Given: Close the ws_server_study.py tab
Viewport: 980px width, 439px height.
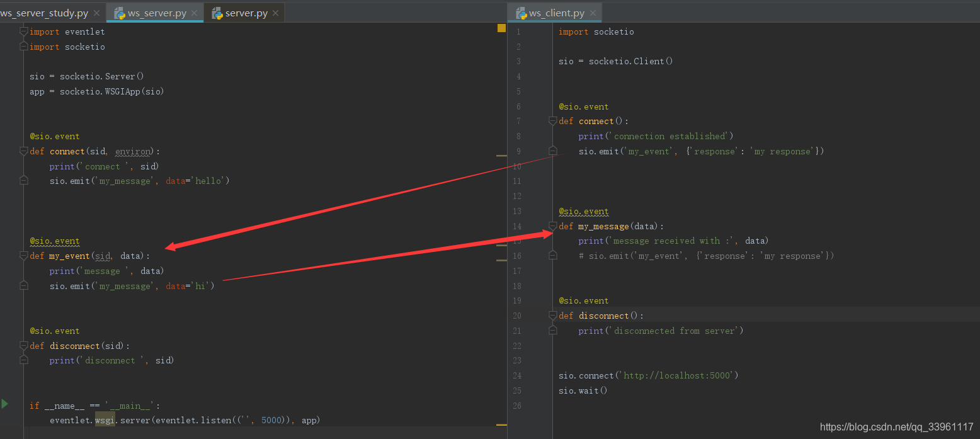Looking at the screenshot, I should click(x=96, y=13).
